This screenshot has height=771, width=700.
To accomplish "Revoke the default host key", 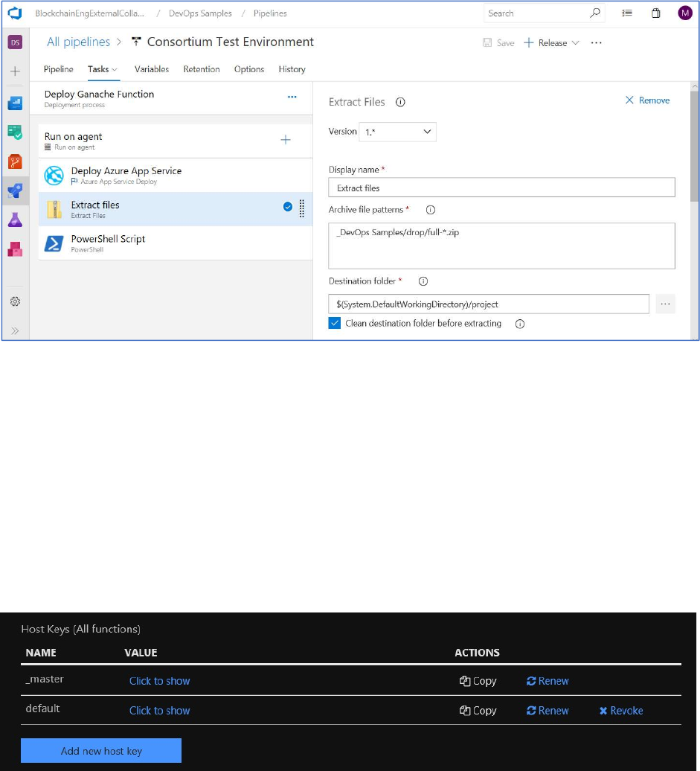I will pos(621,711).
